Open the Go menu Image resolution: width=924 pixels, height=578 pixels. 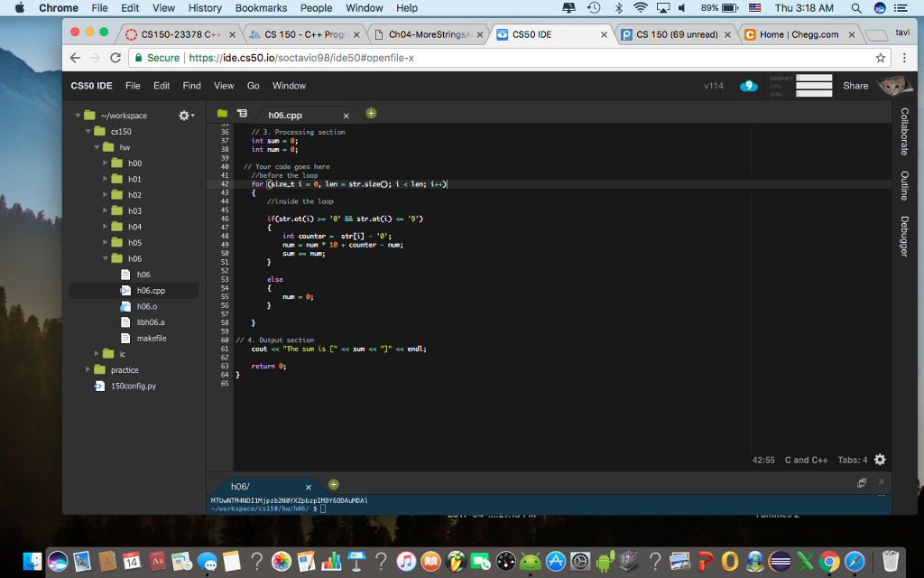tap(254, 86)
